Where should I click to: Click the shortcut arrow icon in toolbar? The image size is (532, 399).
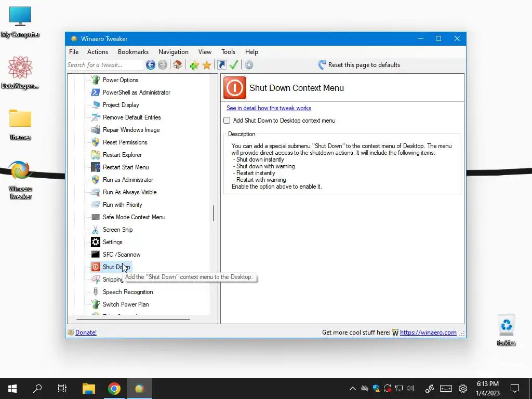tap(221, 65)
